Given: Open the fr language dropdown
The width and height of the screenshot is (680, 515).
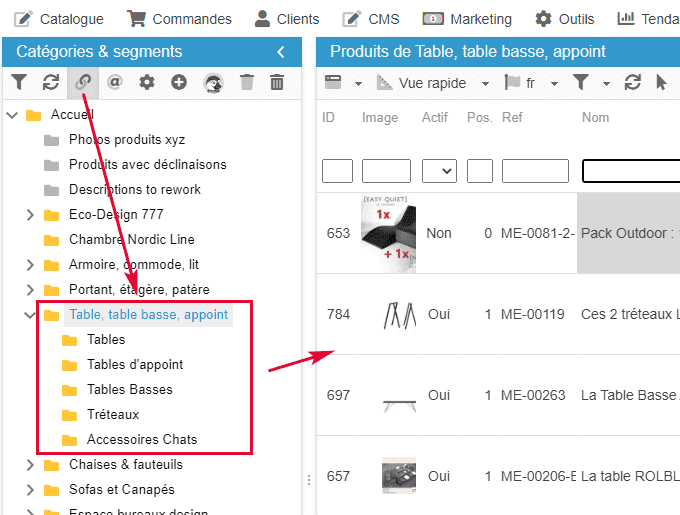Looking at the screenshot, I should pos(554,84).
